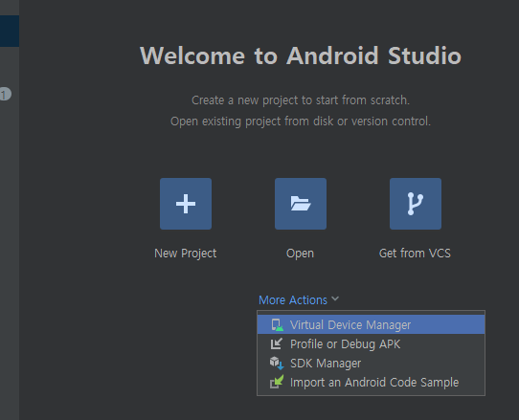Click the Open folder icon

(301, 204)
